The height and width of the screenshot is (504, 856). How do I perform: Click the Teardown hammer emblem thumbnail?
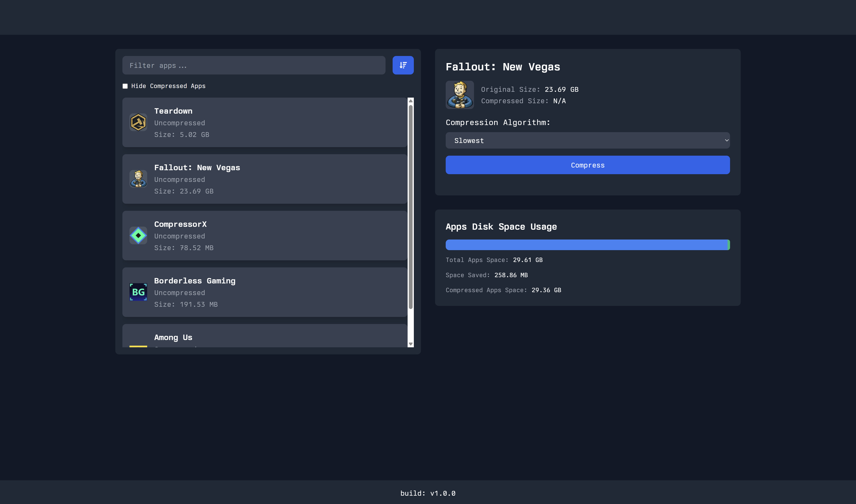138,122
